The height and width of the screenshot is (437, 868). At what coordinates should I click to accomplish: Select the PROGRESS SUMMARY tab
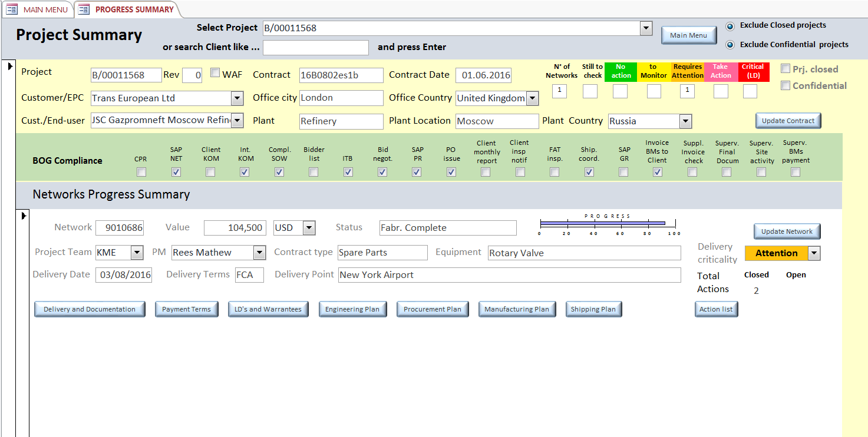(x=127, y=9)
